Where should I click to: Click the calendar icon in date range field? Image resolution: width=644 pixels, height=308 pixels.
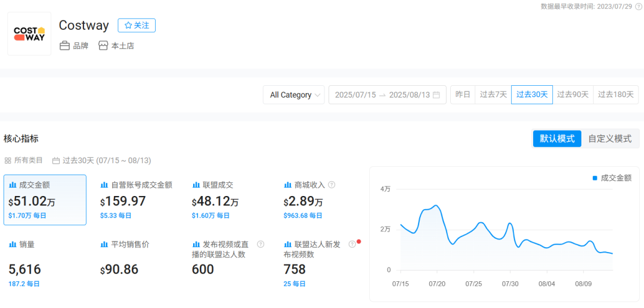(436, 95)
